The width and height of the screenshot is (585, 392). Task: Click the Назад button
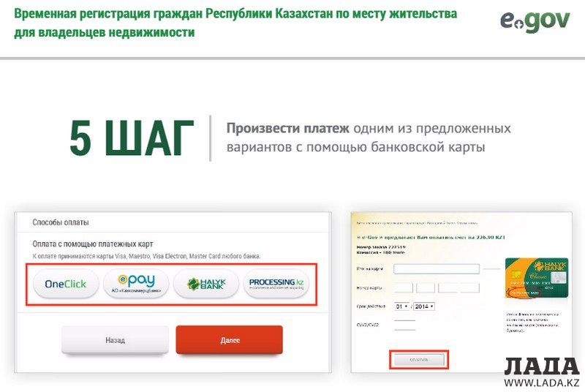(x=115, y=340)
